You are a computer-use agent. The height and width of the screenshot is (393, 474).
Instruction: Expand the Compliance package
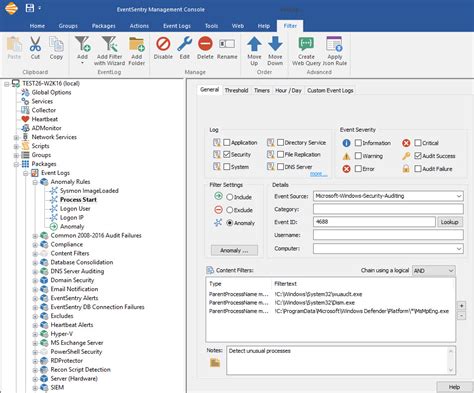point(35,245)
